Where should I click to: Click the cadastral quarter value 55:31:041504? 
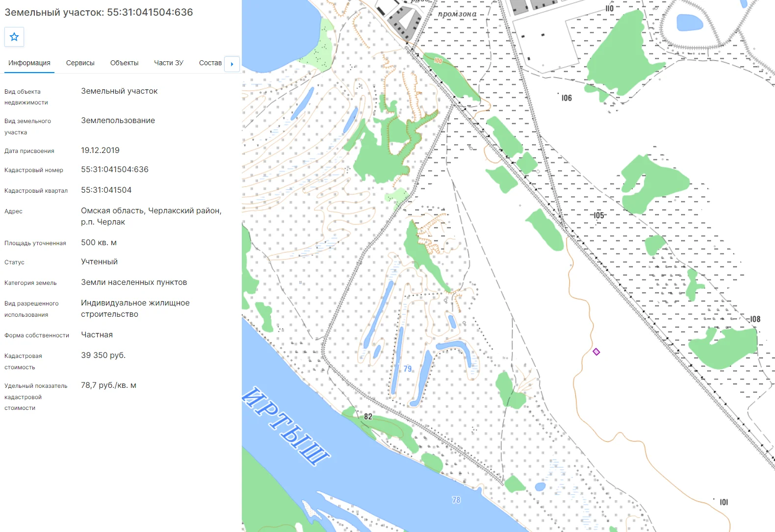pyautogui.click(x=106, y=190)
